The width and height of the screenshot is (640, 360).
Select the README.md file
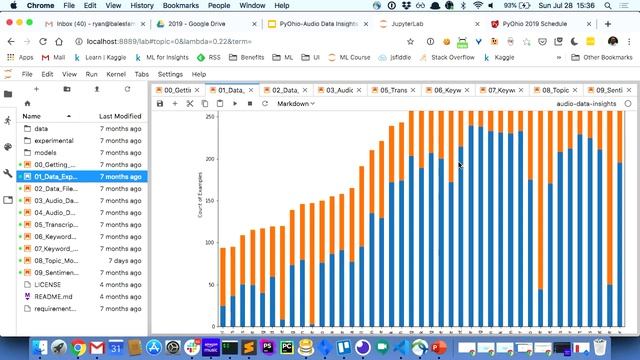pyautogui.click(x=82, y=297)
